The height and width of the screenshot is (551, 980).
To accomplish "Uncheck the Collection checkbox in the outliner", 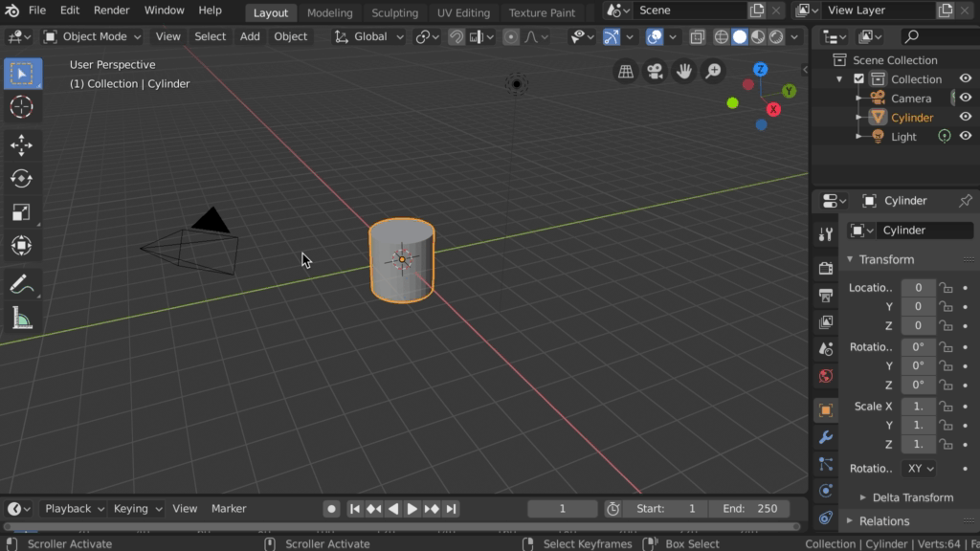I will click(x=858, y=79).
